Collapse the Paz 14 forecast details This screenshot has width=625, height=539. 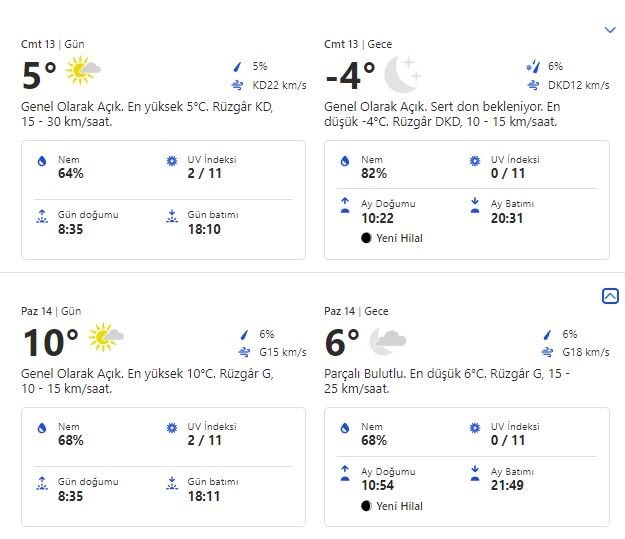[610, 296]
